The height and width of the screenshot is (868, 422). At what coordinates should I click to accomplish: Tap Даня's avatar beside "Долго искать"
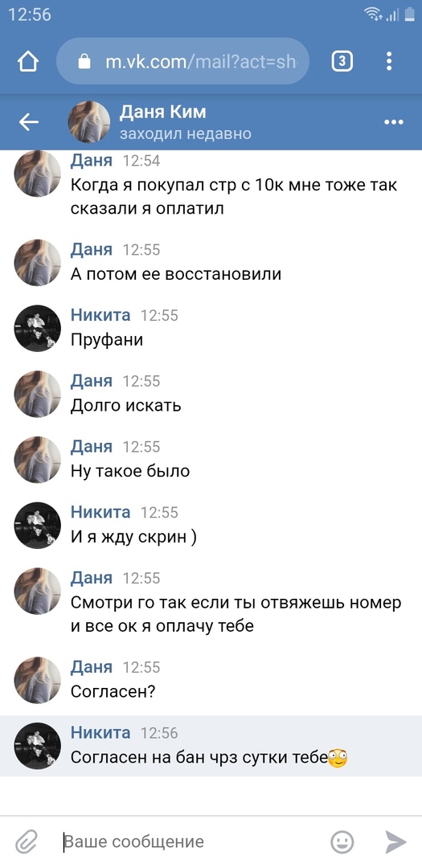point(37,394)
